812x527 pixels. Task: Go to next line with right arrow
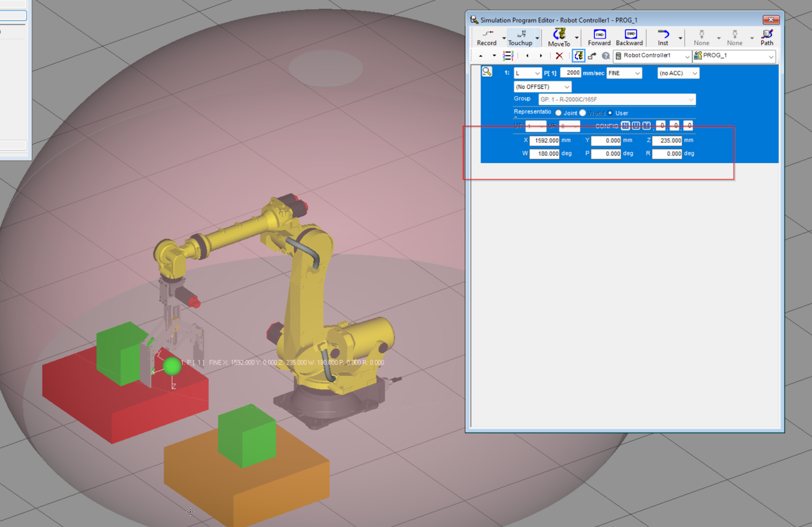point(541,56)
